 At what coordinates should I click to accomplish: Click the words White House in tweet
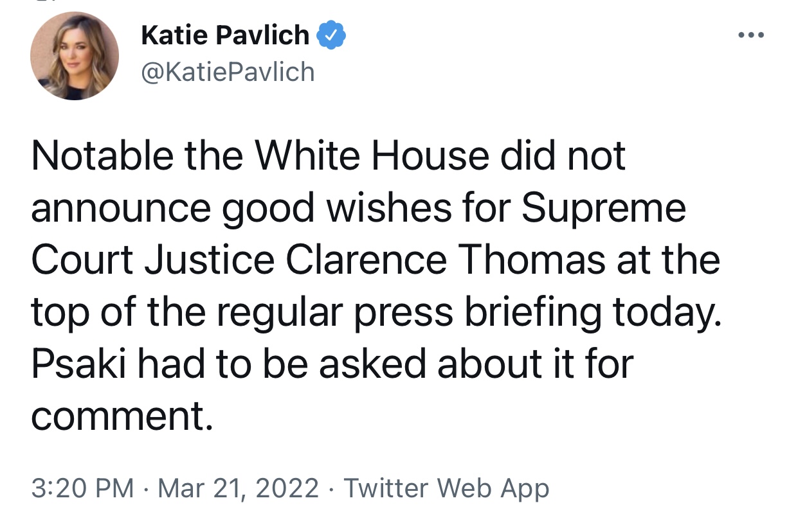[x=372, y=156]
